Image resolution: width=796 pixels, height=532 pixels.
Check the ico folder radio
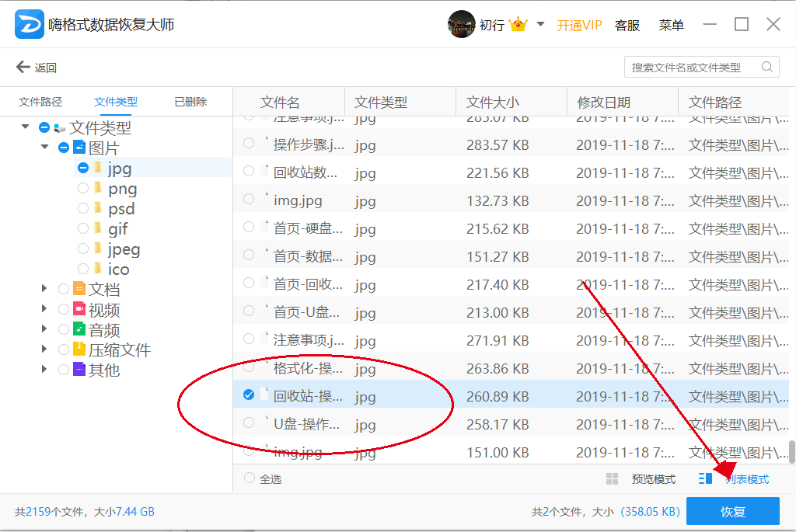(83, 269)
